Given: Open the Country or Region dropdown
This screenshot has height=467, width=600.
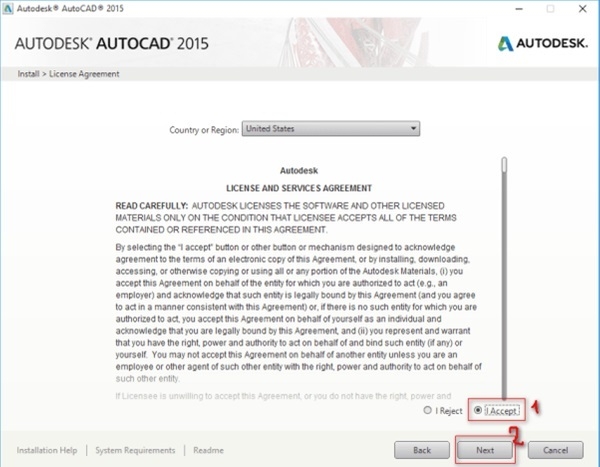Looking at the screenshot, I should tap(330, 128).
